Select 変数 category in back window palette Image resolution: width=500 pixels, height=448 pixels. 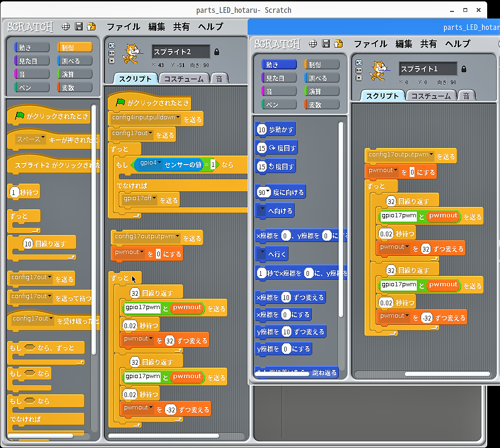[x=75, y=88]
